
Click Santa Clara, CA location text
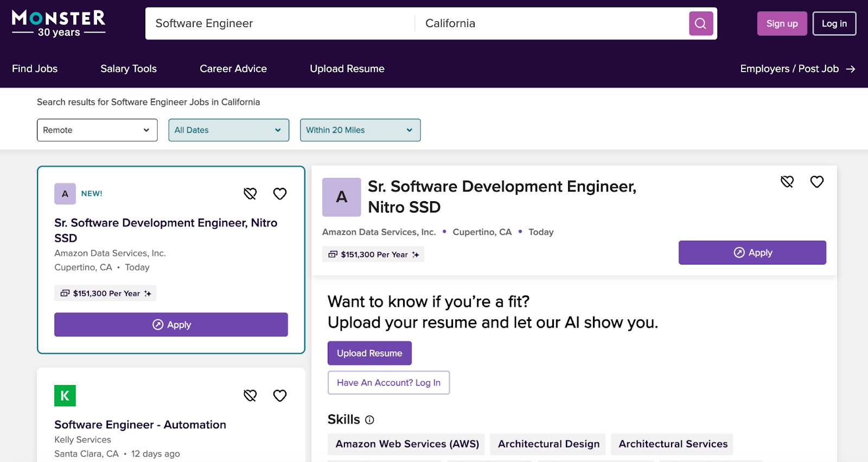coord(86,454)
